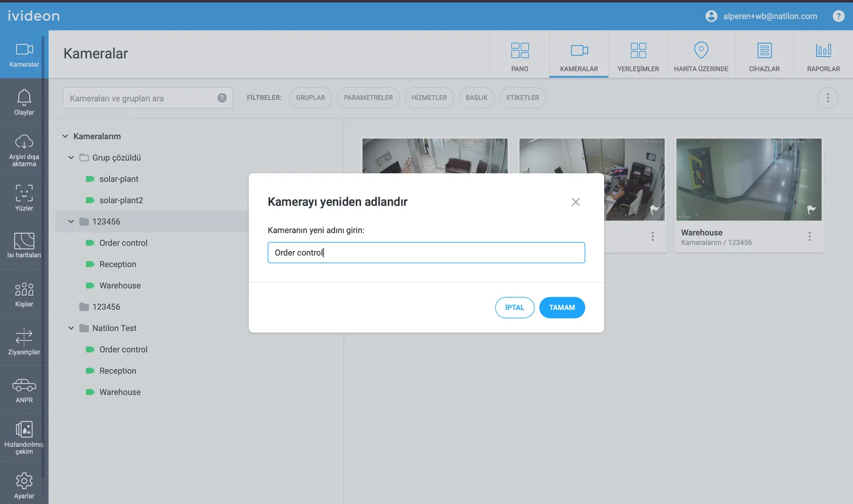
Task: Open the ETİKETLER filter chip
Action: pos(522,98)
